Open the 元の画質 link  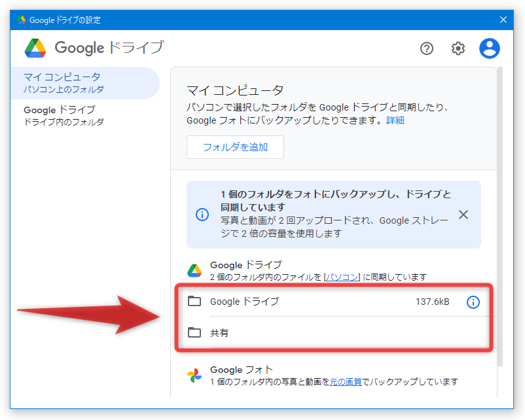(x=346, y=381)
